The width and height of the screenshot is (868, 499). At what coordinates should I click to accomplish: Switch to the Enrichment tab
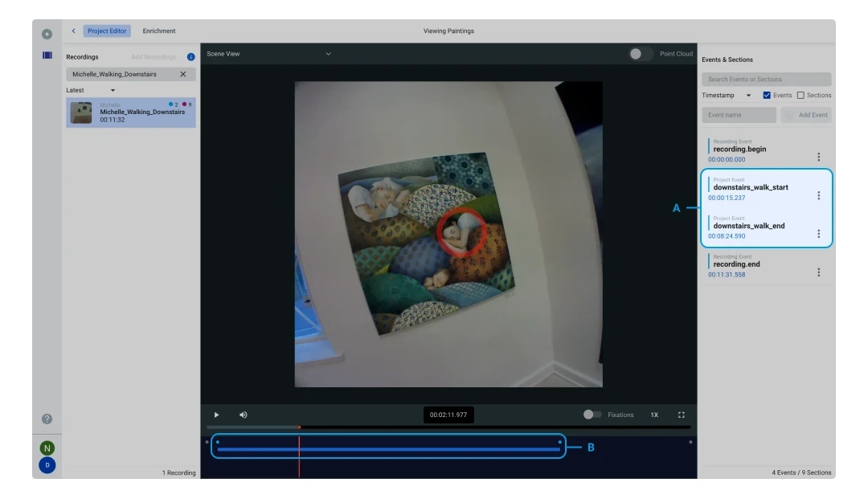coord(159,31)
